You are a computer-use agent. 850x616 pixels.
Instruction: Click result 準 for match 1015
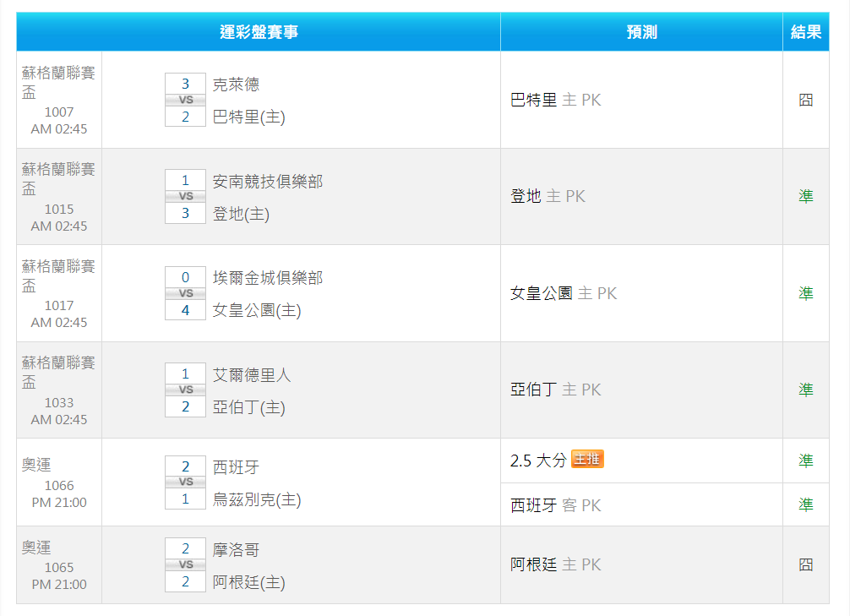pyautogui.click(x=805, y=196)
